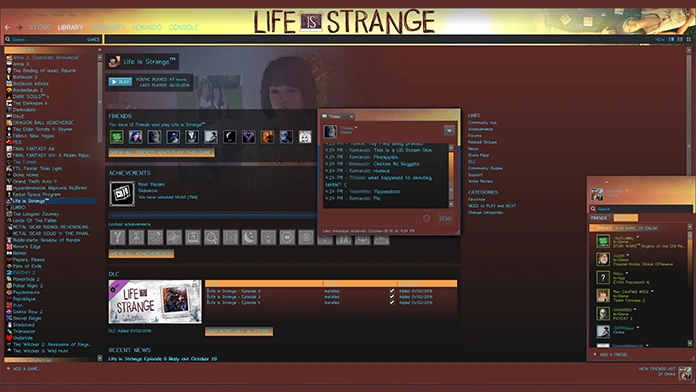Click the View All Achievements button

[141, 253]
